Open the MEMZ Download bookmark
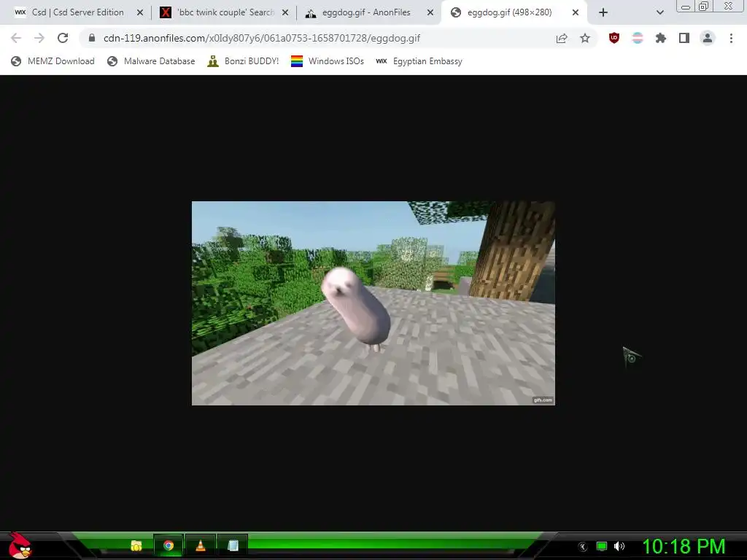Screen dimensions: 747x560 click(x=53, y=61)
